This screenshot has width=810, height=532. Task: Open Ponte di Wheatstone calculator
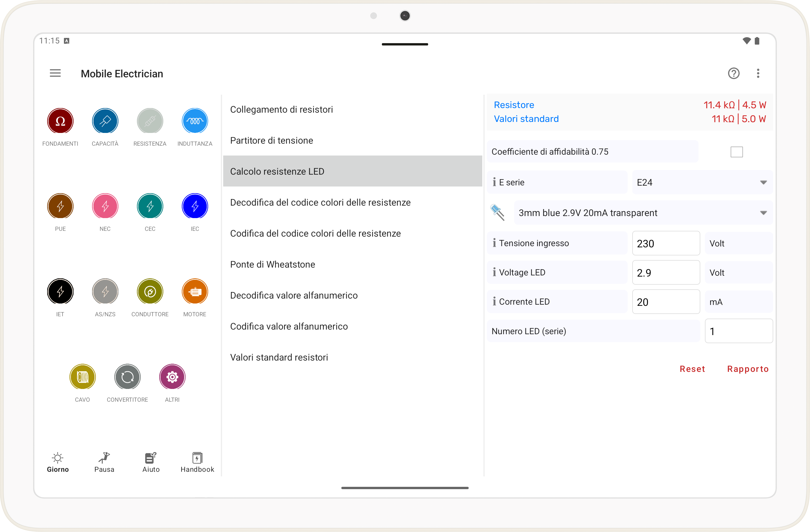[273, 264]
